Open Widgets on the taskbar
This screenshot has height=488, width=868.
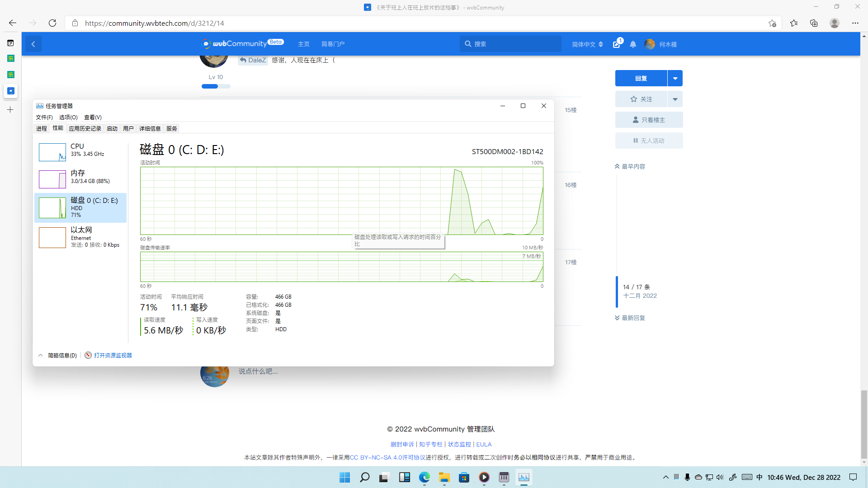[x=404, y=477]
